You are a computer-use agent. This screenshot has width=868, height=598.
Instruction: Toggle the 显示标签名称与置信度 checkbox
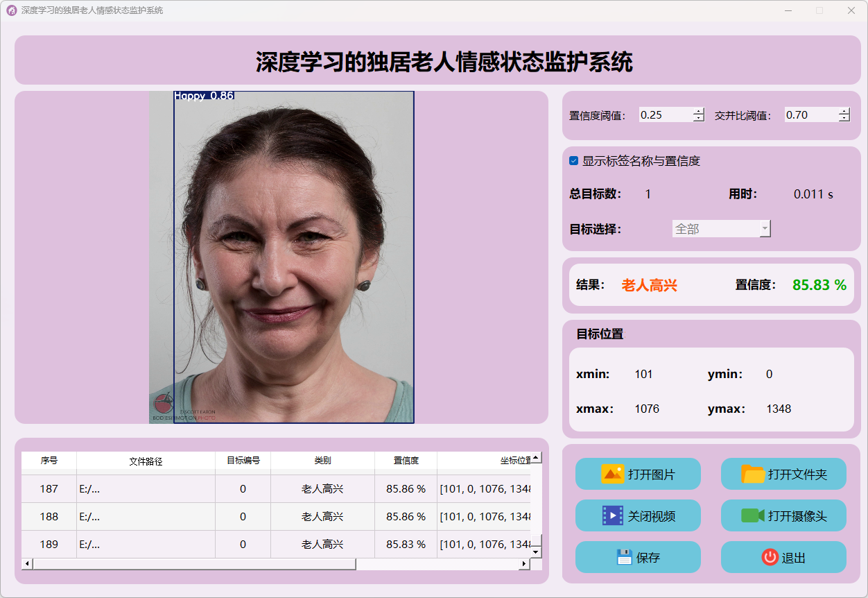pyautogui.click(x=573, y=161)
